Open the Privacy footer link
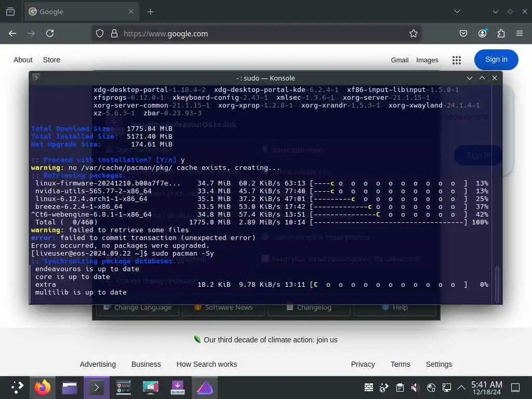 point(363,364)
